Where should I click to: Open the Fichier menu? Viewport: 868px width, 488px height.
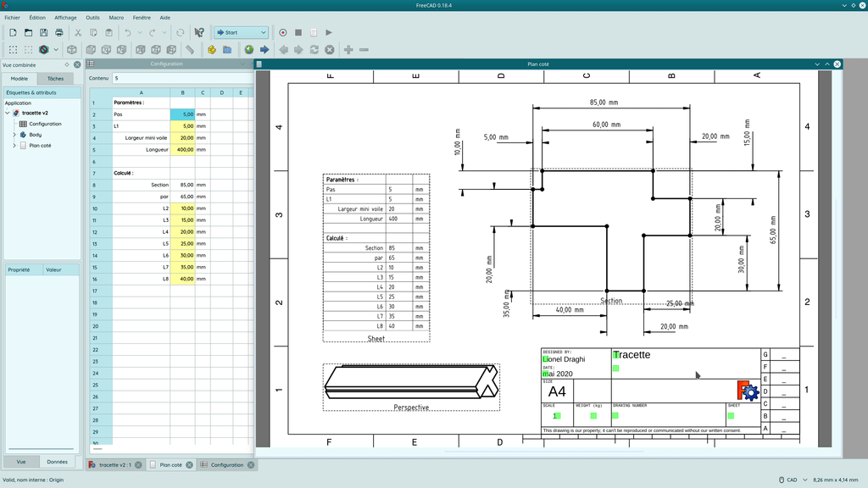tap(12, 18)
